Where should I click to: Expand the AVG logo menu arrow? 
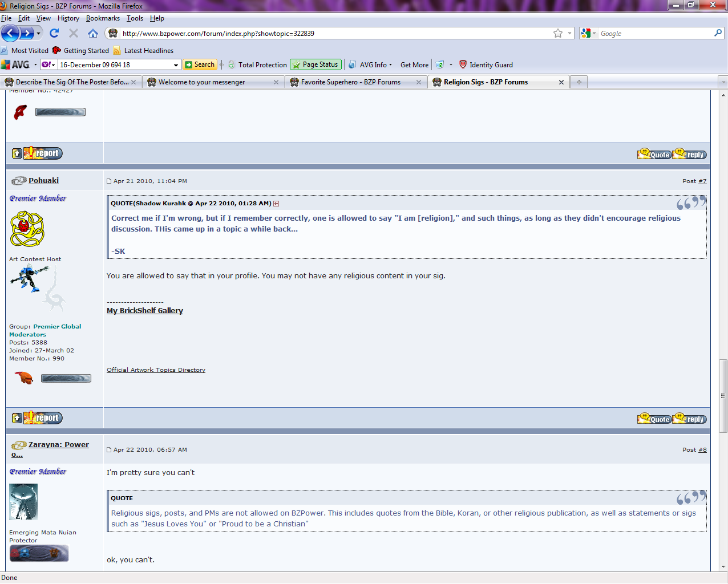pyautogui.click(x=35, y=65)
